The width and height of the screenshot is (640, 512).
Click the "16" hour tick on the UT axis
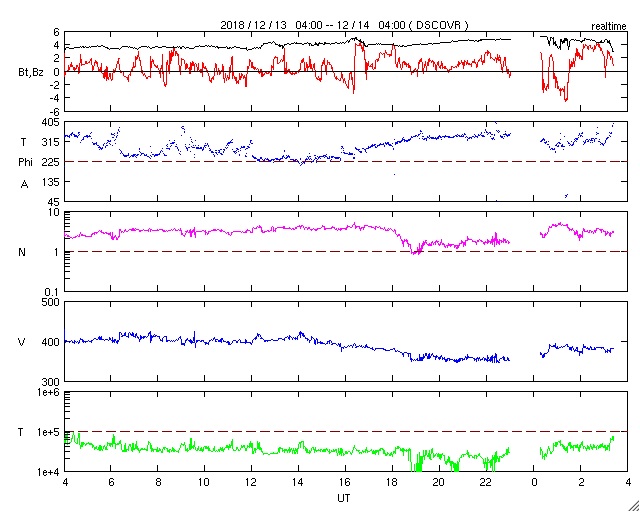tap(345, 482)
